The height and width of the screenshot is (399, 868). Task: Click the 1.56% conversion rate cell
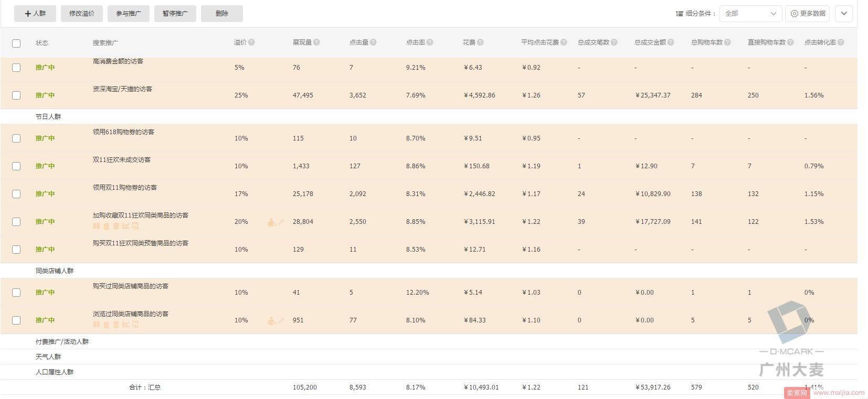(814, 95)
